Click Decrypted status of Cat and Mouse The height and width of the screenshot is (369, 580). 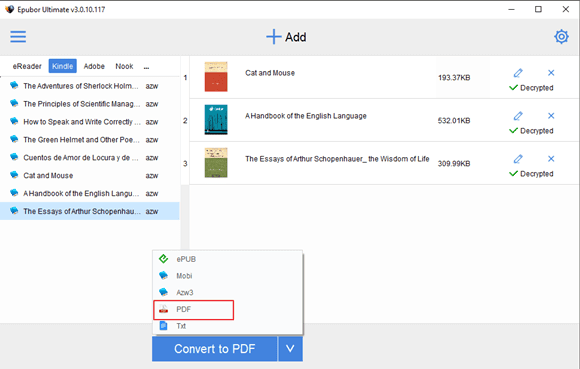coord(531,88)
